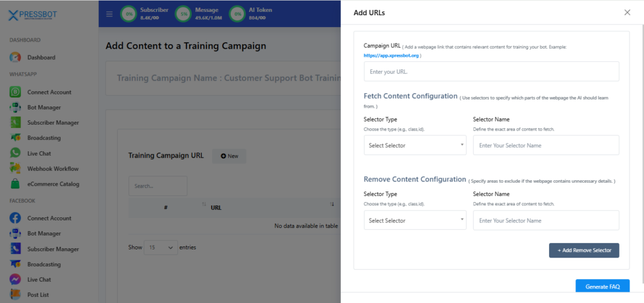Click the Generate FAQ button
The width and height of the screenshot is (644, 303).
pyautogui.click(x=602, y=287)
